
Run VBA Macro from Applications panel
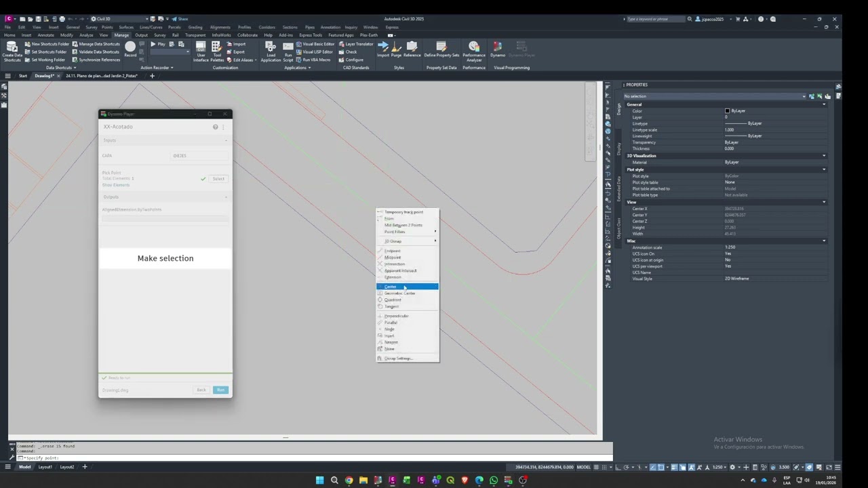click(313, 60)
